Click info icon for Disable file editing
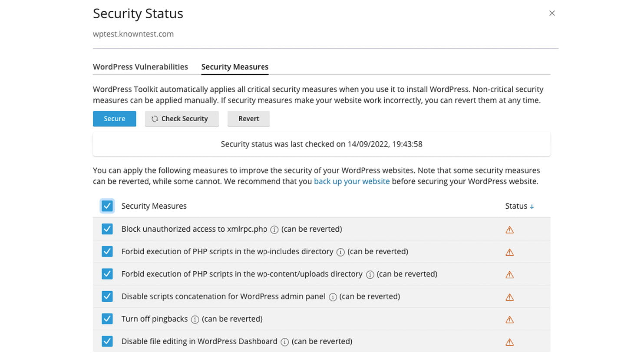Image resolution: width=644 pixels, height=353 pixels. click(x=285, y=342)
